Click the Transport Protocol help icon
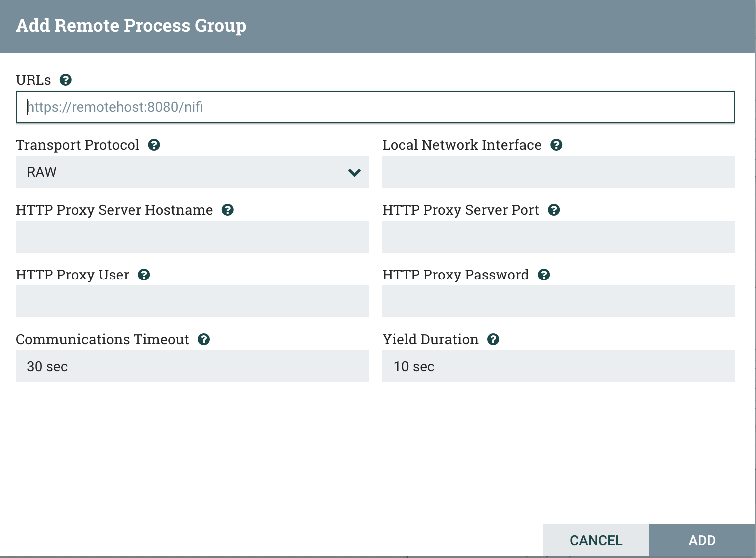 [x=154, y=145]
